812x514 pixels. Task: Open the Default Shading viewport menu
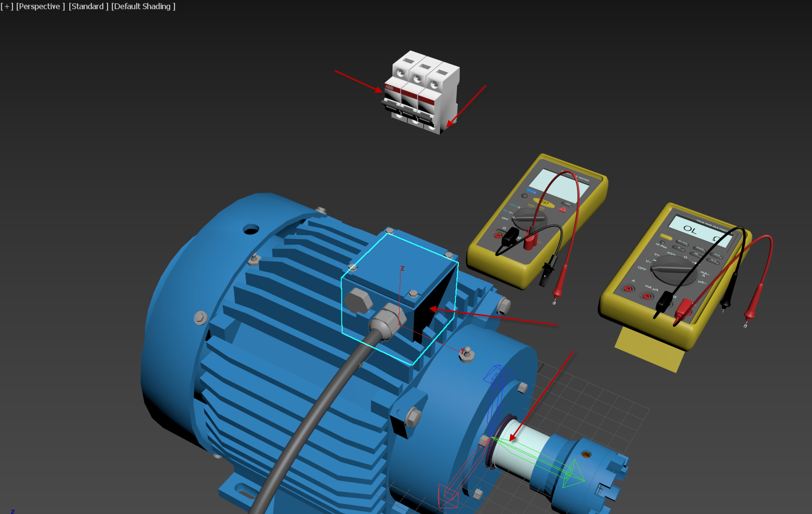click(143, 6)
